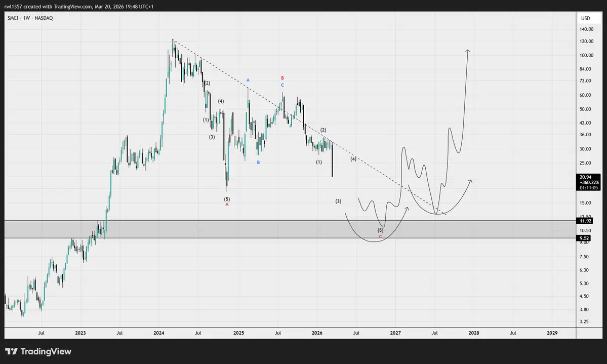Click the 2025 label on time axis
Image resolution: width=607 pixels, height=364 pixels.
(x=238, y=333)
